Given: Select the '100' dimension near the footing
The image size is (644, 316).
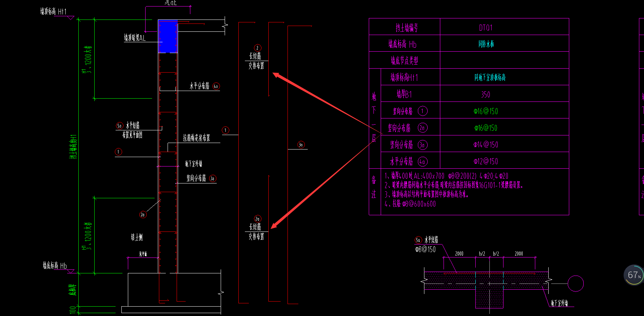Looking at the screenshot, I should tap(73, 310).
